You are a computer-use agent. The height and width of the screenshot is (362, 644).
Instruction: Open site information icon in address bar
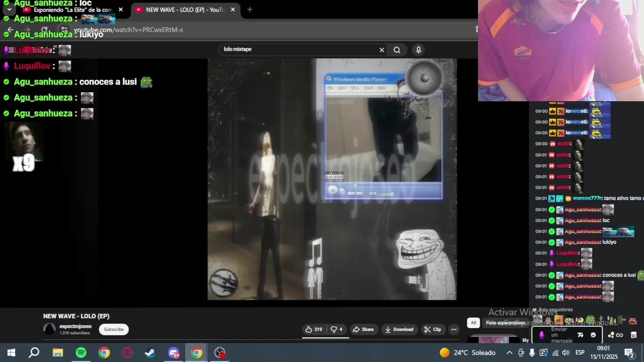coord(64,30)
